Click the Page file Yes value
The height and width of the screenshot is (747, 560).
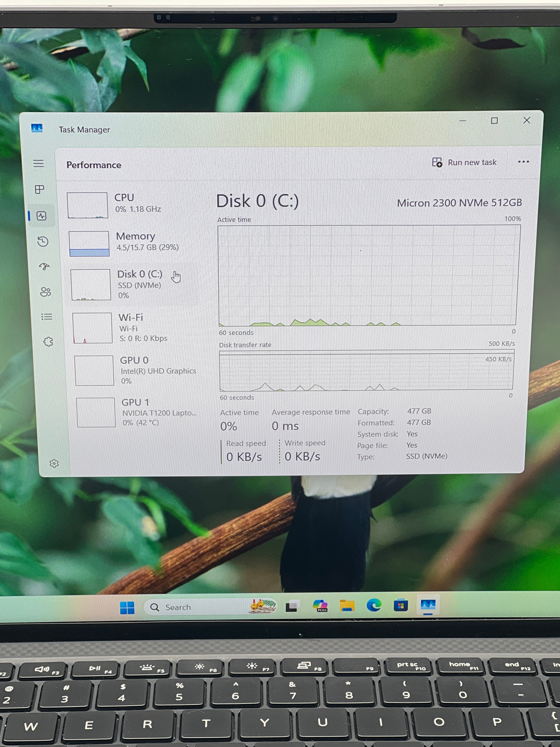click(412, 445)
